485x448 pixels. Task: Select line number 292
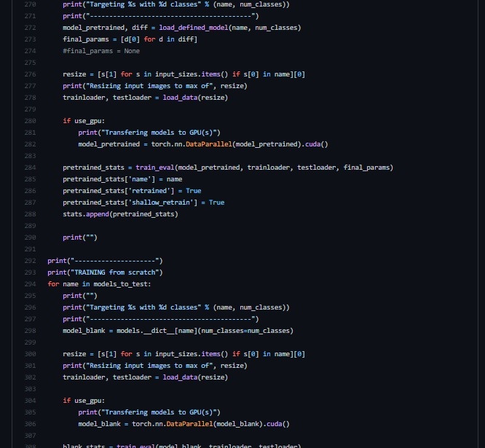pos(30,261)
